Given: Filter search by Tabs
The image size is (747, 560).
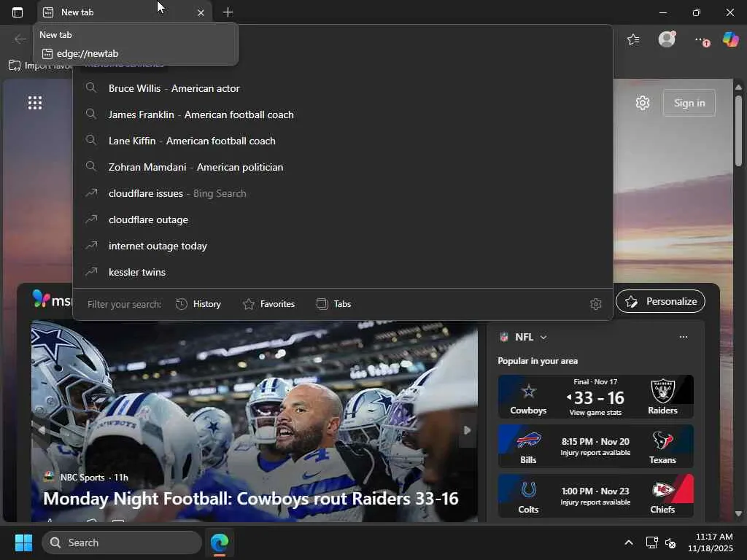Looking at the screenshot, I should click(334, 304).
